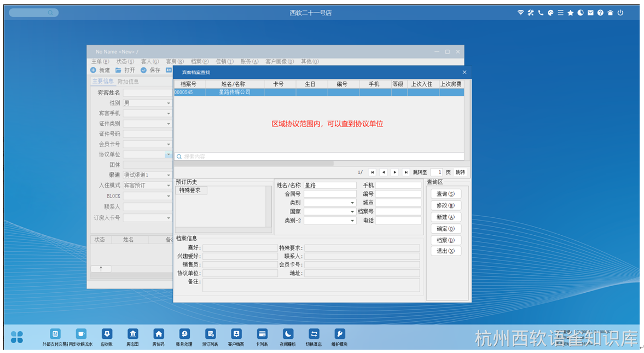Click the 新建(A) button in 查询区
644x353 pixels.
445,217
